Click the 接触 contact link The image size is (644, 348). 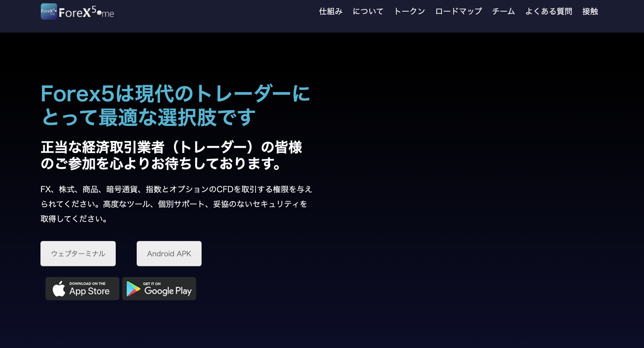point(590,11)
